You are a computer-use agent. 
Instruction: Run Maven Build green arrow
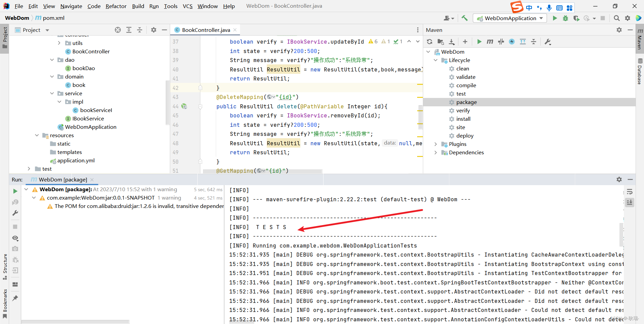(x=479, y=42)
